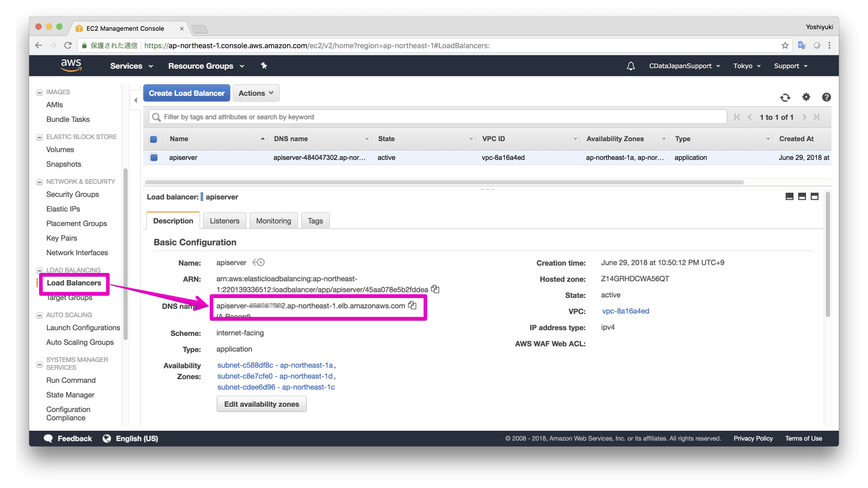Collapse the AUTO SCALING section

(39, 315)
